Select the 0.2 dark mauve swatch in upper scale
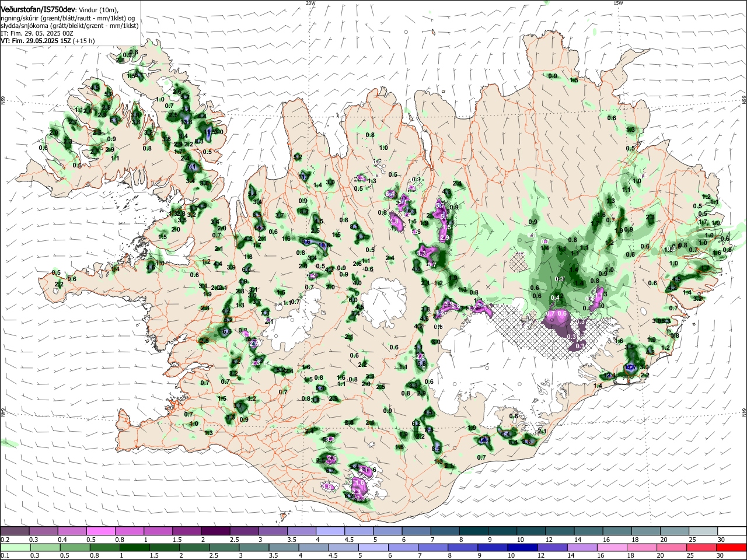This screenshot has width=747, height=560. pyautogui.click(x=15, y=531)
